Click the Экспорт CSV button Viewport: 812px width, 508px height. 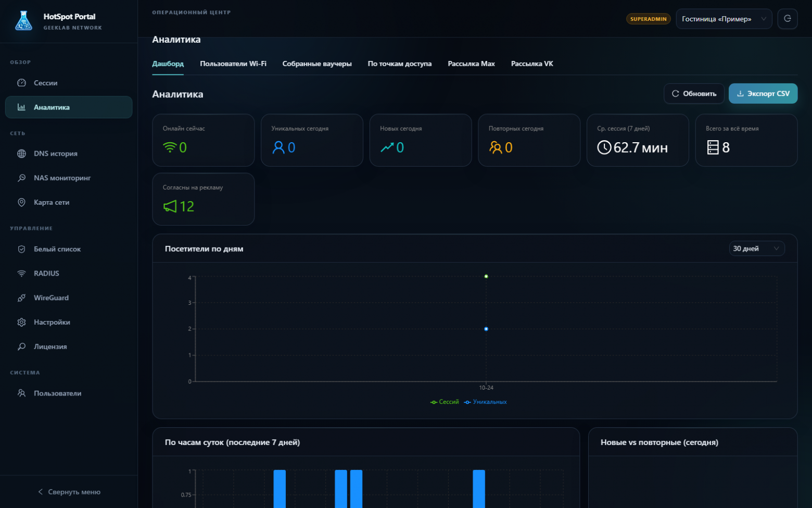(763, 93)
